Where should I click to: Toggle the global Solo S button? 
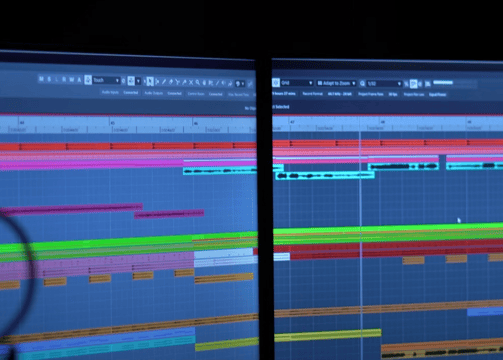point(49,79)
